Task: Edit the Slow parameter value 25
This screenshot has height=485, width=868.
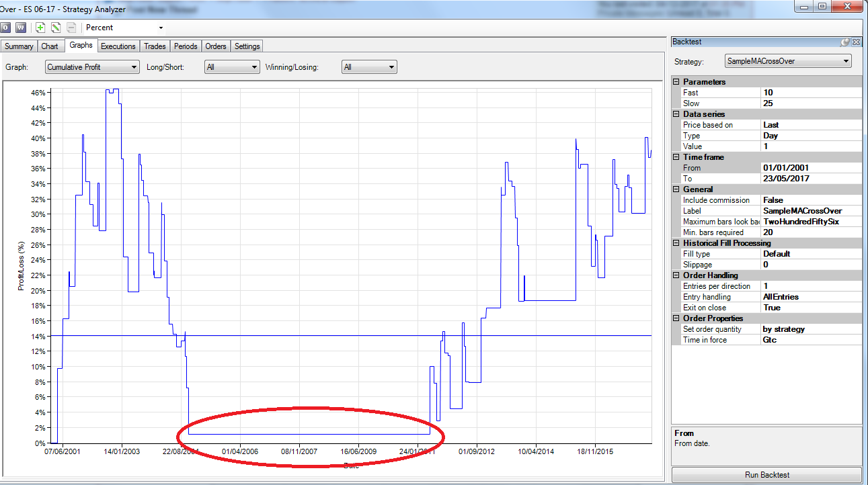Action: (x=811, y=103)
